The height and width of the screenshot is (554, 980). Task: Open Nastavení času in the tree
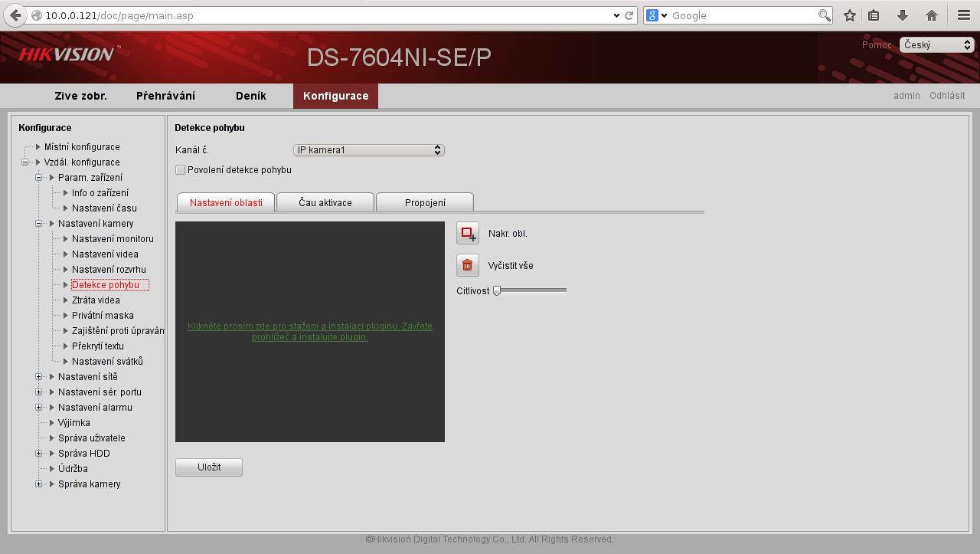pos(105,208)
